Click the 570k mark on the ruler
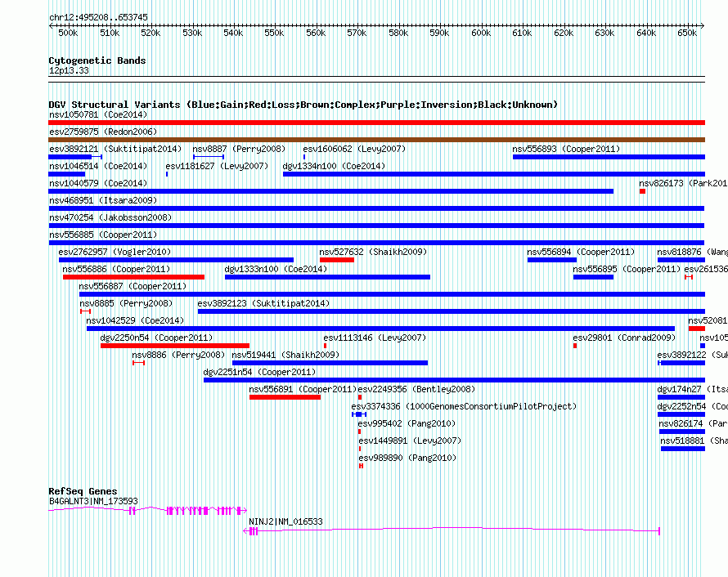 pyautogui.click(x=357, y=33)
